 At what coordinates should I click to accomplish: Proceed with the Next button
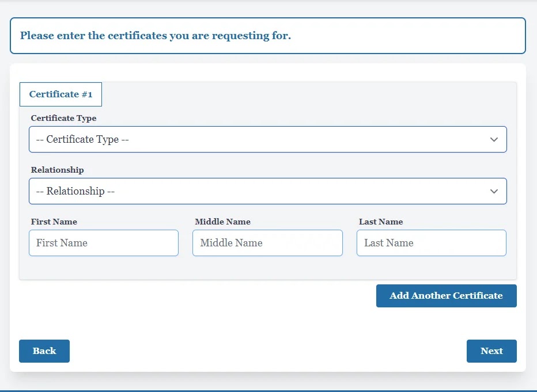491,351
